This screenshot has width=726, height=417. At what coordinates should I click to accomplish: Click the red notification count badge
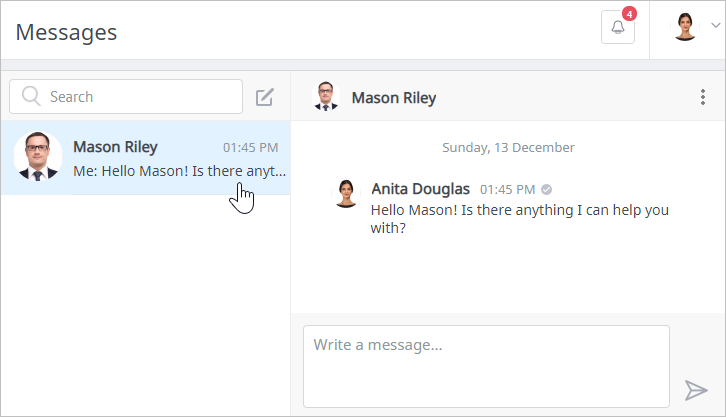point(629,14)
